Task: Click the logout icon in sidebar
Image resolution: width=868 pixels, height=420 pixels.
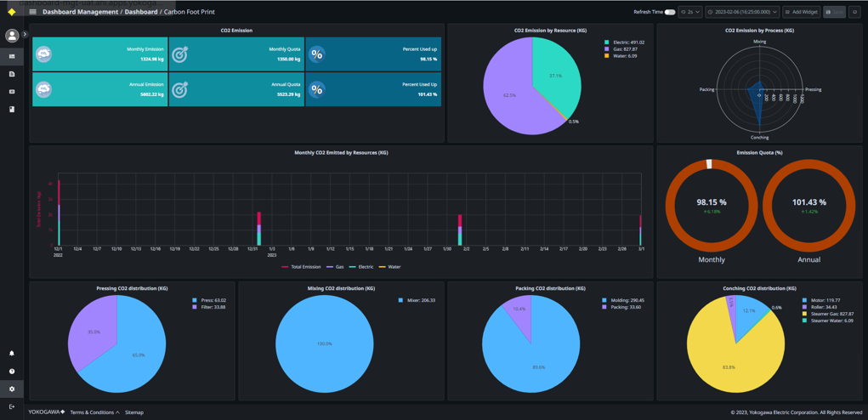Action: click(12, 406)
